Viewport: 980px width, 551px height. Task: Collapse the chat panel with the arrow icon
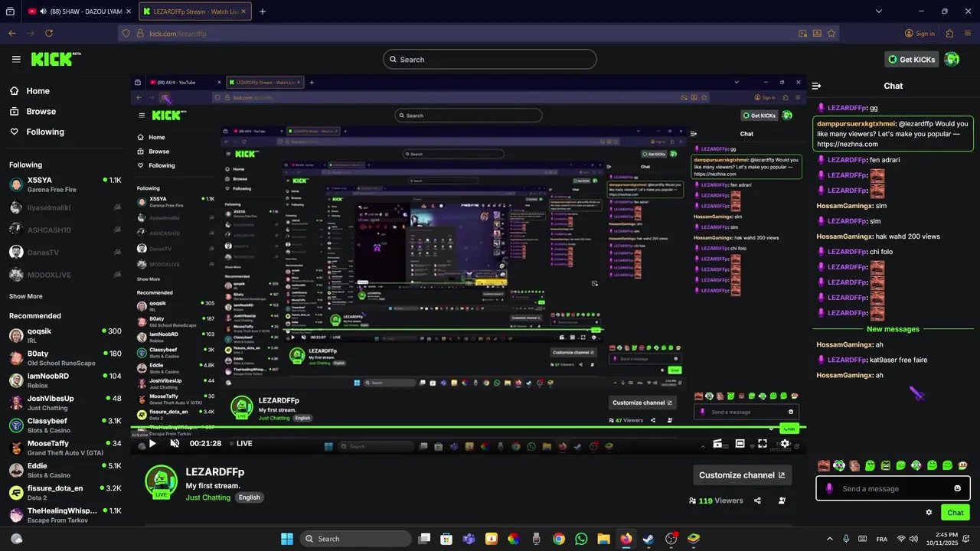click(816, 86)
